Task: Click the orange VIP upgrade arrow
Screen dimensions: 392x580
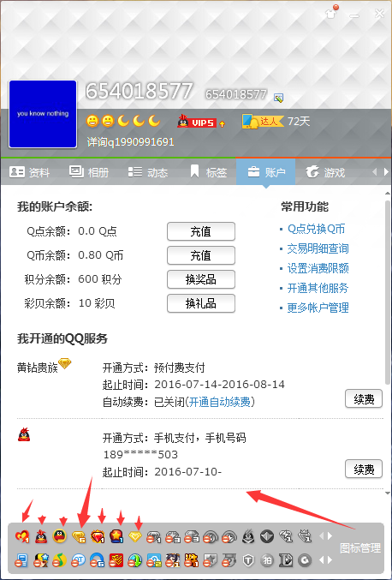Action: tap(222, 124)
